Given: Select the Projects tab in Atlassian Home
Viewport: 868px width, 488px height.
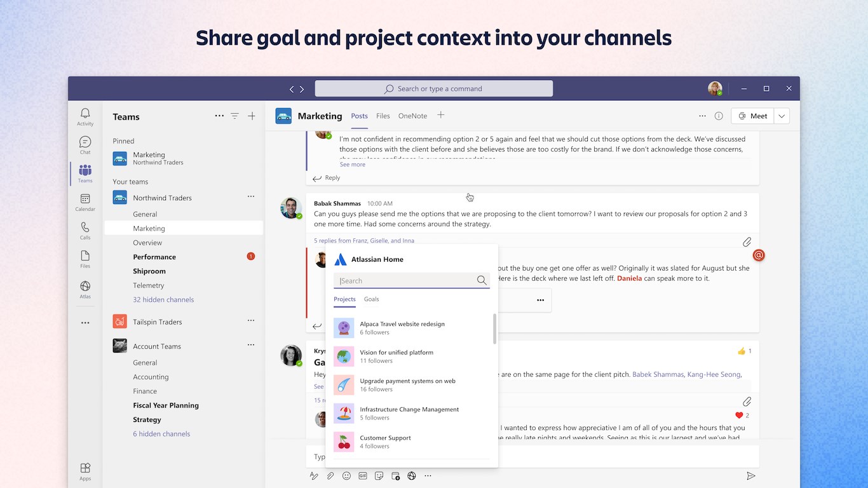Looking at the screenshot, I should 344,299.
